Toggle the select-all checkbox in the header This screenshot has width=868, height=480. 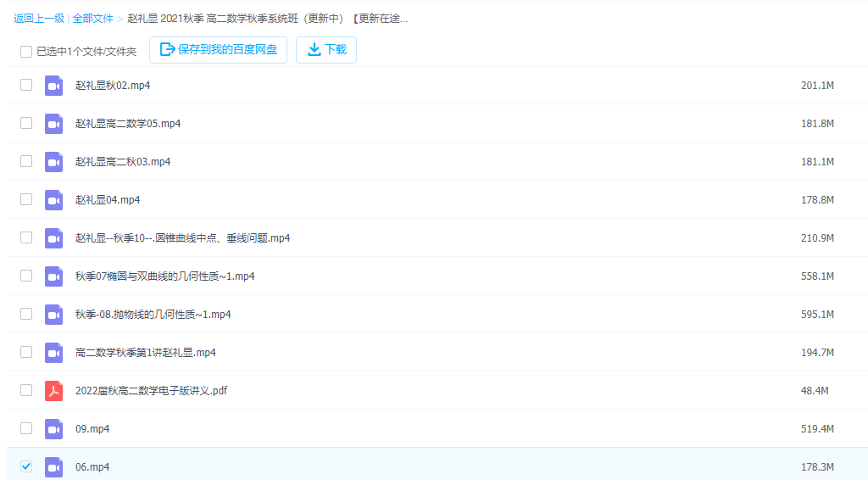(x=26, y=52)
